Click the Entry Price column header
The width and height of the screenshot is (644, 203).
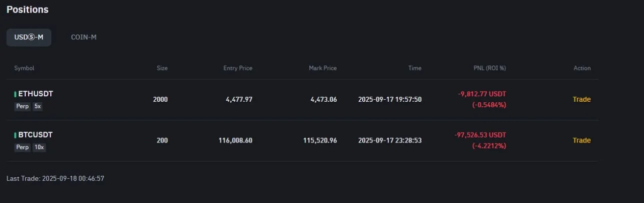point(237,68)
